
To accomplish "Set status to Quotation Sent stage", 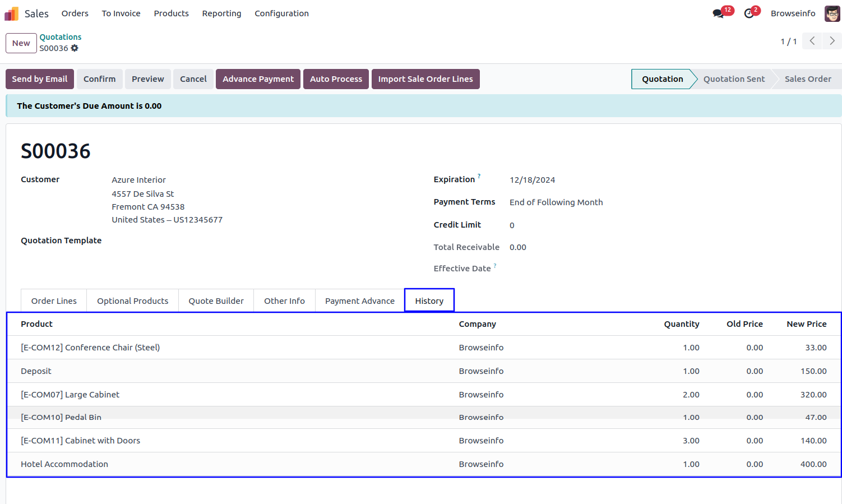I will (x=734, y=79).
